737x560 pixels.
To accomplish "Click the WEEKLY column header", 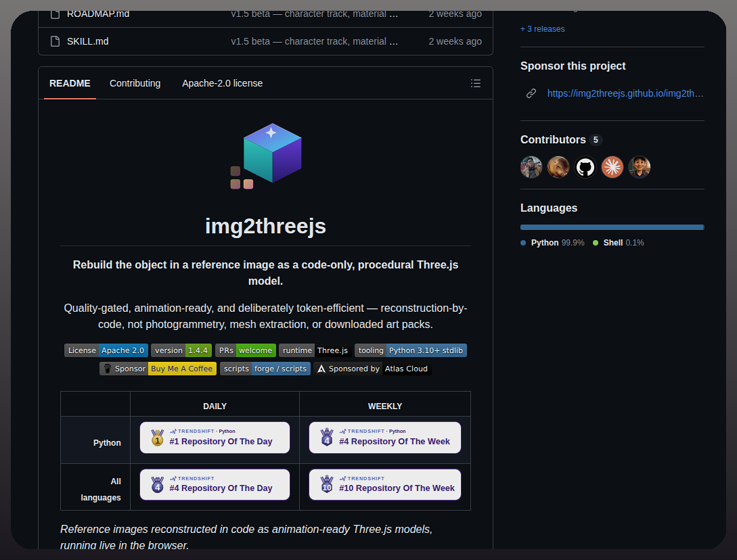I will coord(385,406).
